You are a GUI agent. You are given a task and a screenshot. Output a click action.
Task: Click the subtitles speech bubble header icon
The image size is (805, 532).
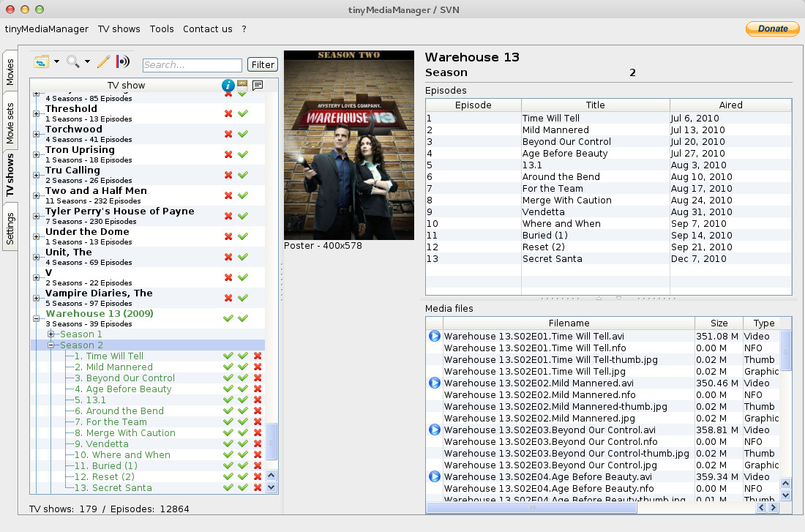coord(258,85)
